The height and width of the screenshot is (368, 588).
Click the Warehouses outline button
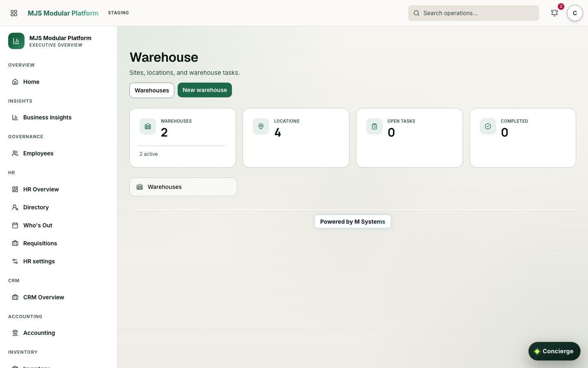[152, 90]
